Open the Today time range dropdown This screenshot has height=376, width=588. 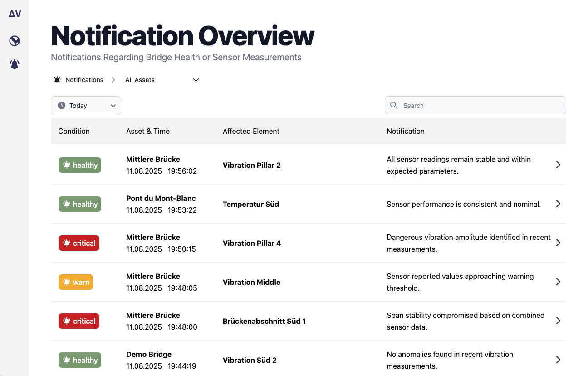(x=86, y=106)
